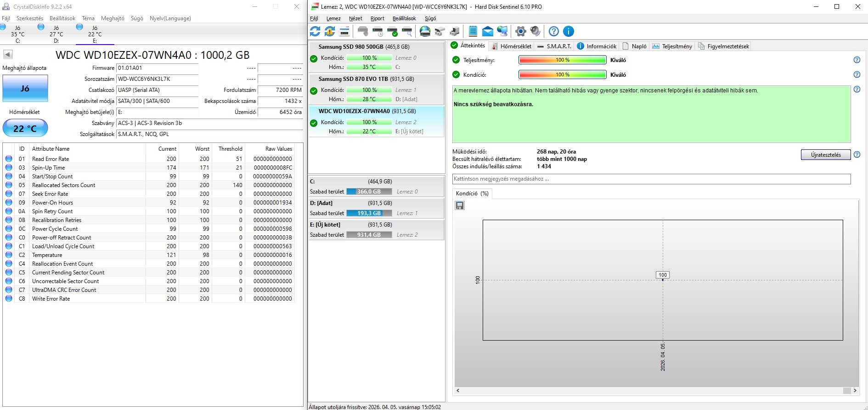
Task: Click the Reallocated Sectors Count attribute row
Action: (x=148, y=185)
